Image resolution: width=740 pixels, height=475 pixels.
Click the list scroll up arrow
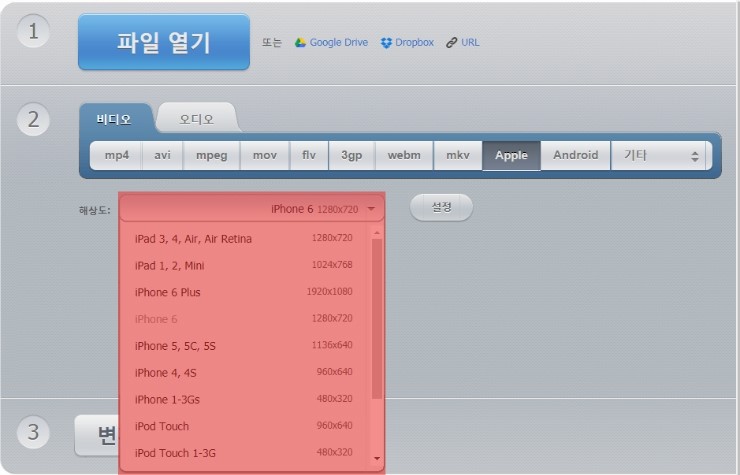(x=377, y=233)
